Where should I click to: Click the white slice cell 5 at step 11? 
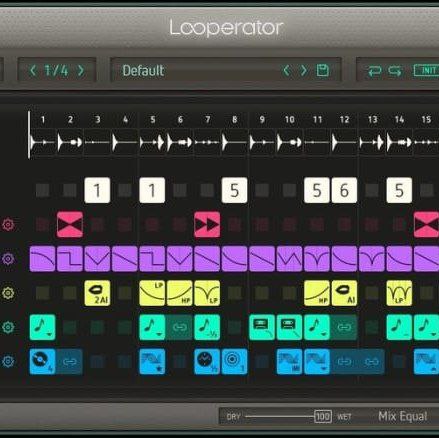pyautogui.click(x=317, y=190)
